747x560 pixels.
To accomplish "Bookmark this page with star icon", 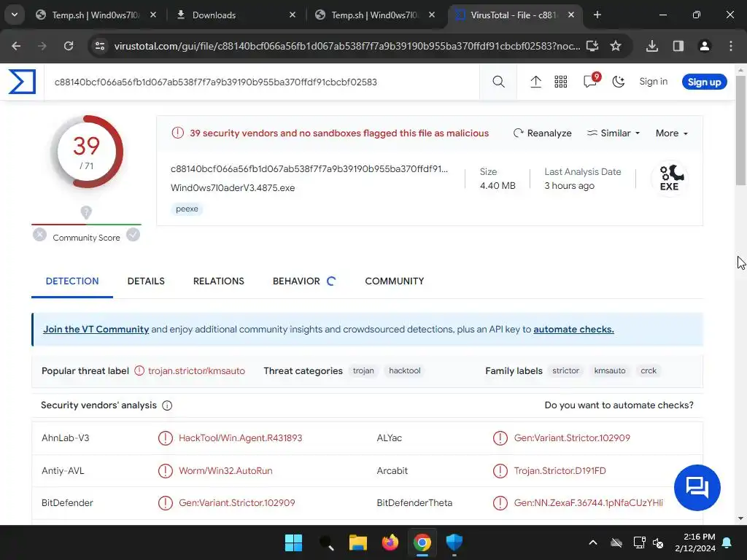I will (616, 46).
